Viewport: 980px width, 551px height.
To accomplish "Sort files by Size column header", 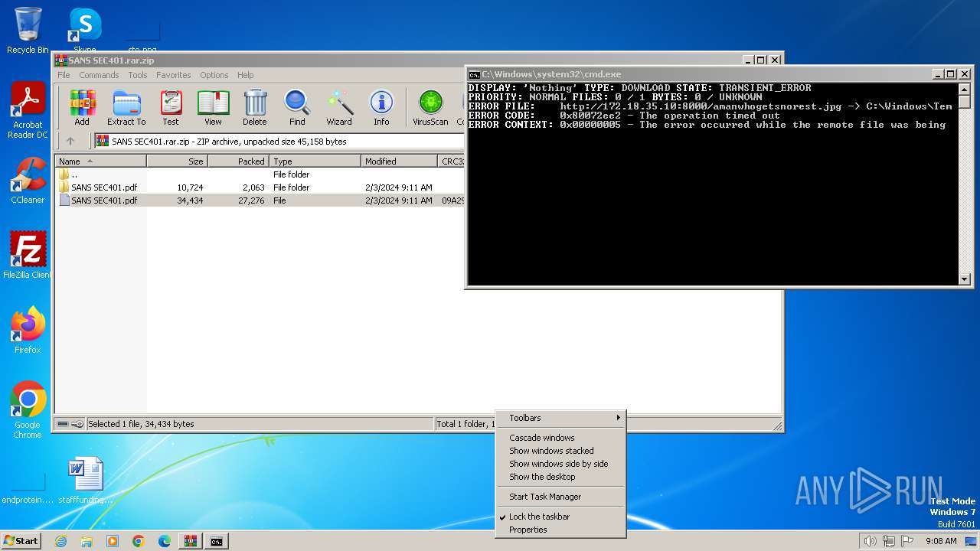I will click(x=177, y=161).
